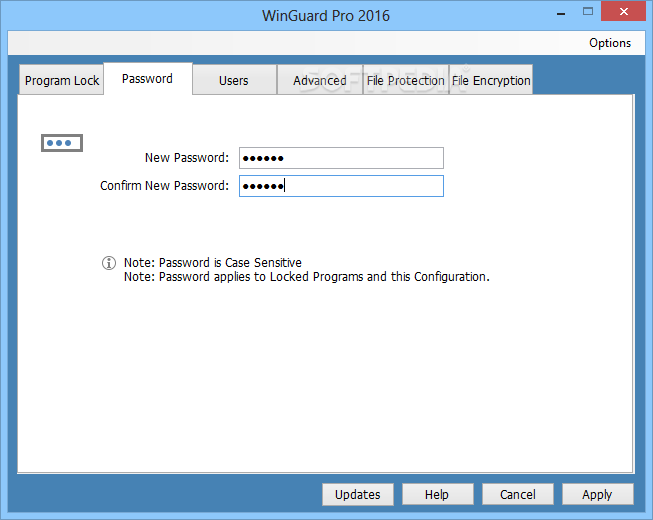Open the Advanced tab
The height and width of the screenshot is (520, 653).
click(x=320, y=80)
